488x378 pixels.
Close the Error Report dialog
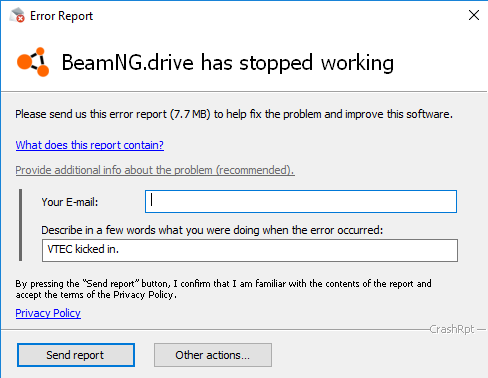[x=474, y=15]
